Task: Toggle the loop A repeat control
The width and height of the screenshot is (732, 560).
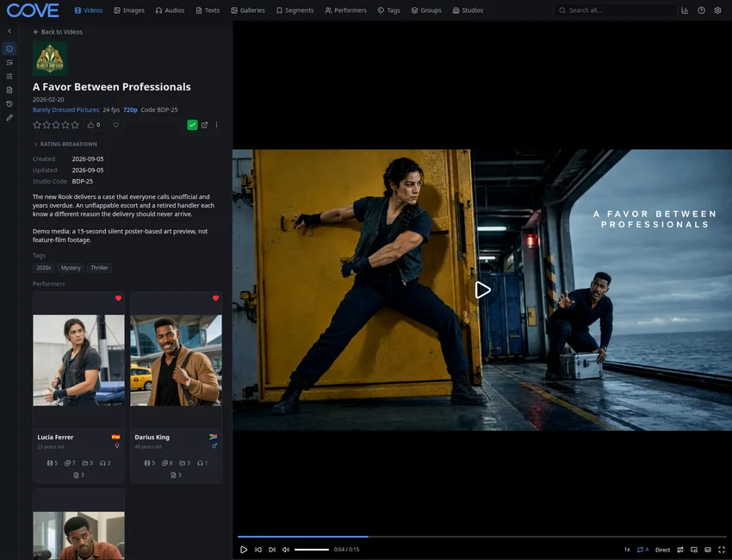Action: 642,550
